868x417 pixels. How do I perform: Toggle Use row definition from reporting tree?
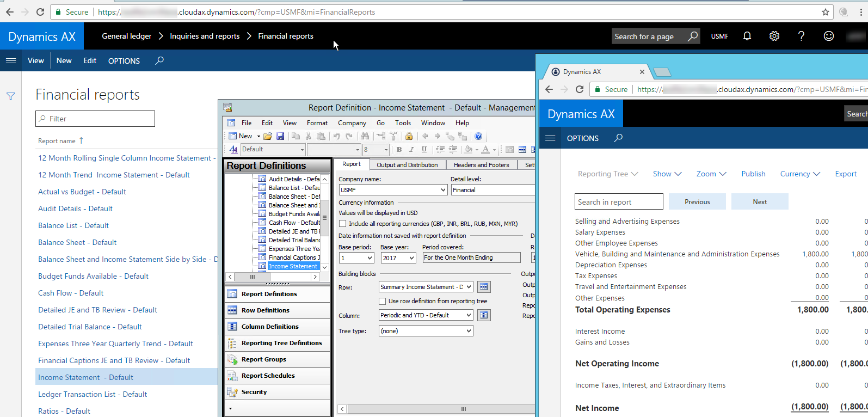[x=382, y=301]
